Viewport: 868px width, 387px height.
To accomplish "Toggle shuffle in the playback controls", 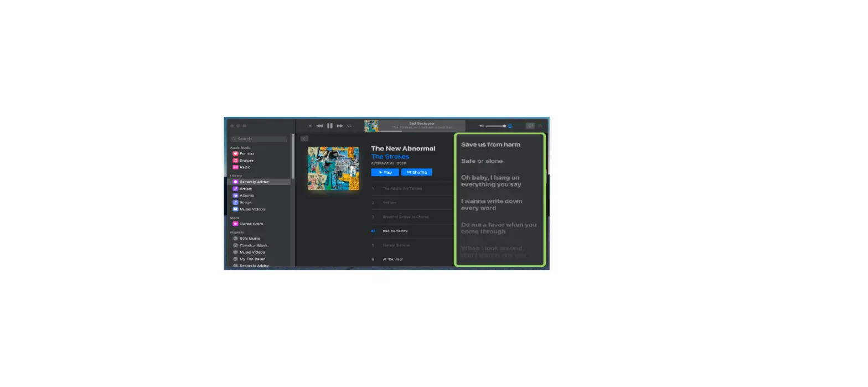I will coord(311,126).
